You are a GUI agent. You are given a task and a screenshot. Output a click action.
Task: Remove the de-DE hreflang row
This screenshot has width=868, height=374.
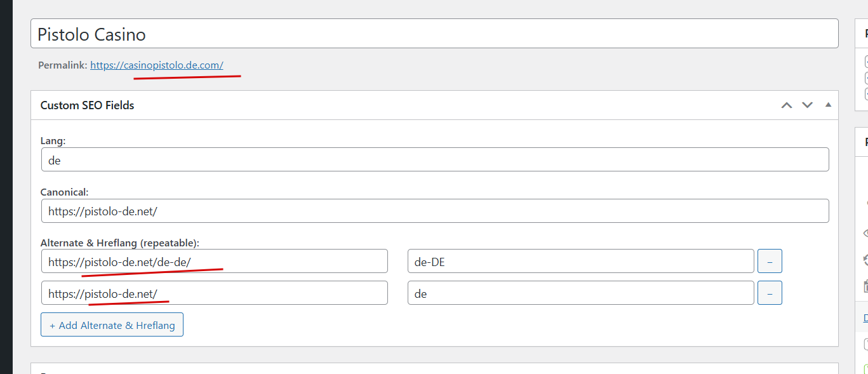tap(770, 261)
